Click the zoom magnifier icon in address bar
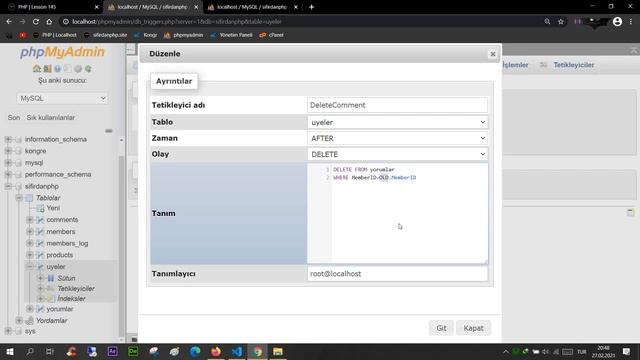Image resolution: width=640 pixels, height=360 pixels. (x=547, y=21)
